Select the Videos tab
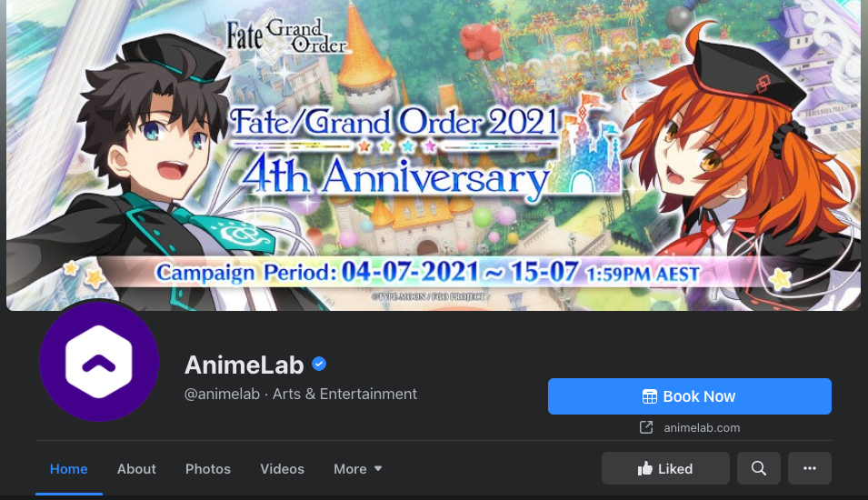868x500 pixels. [283, 469]
